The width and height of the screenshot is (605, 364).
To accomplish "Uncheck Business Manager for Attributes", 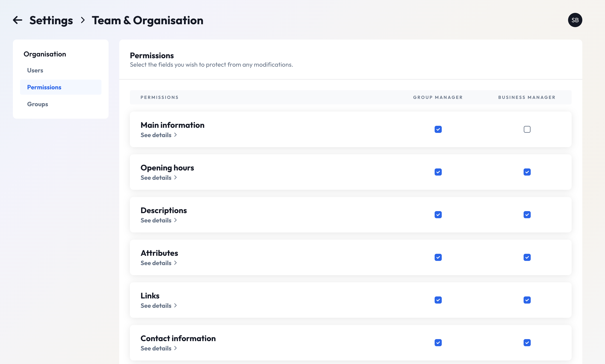I will [527, 257].
